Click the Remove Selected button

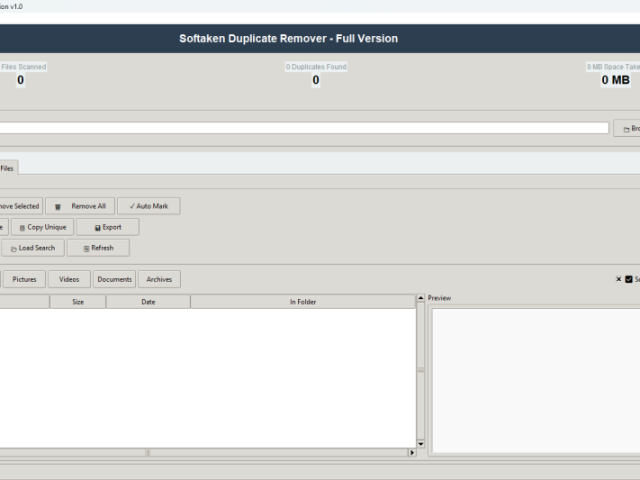click(20, 206)
